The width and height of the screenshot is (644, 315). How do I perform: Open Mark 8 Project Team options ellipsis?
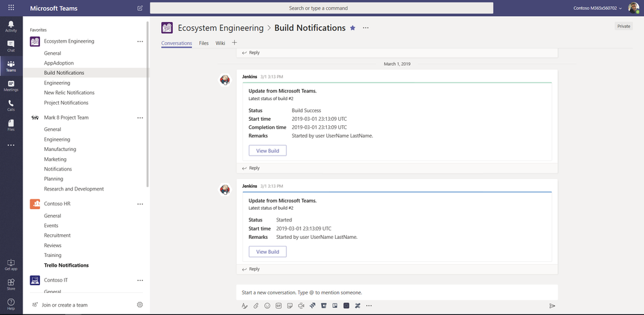pos(140,117)
